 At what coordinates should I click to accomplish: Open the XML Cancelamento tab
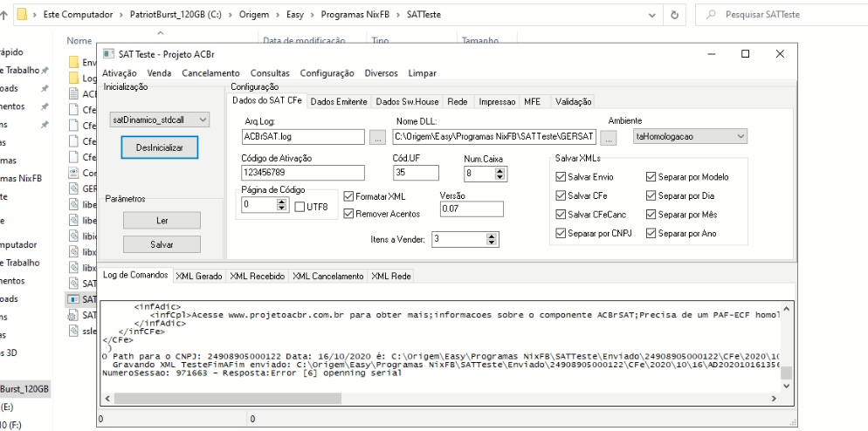328,276
